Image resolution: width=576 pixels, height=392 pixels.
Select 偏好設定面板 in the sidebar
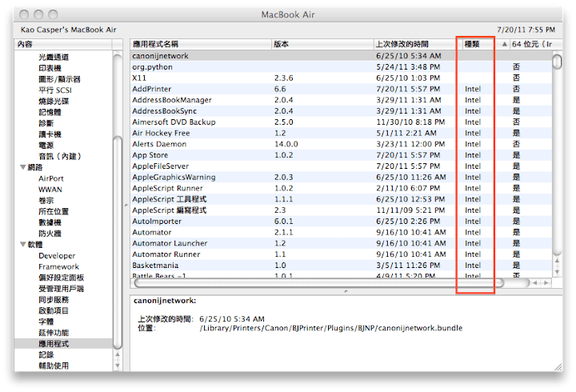(x=61, y=278)
